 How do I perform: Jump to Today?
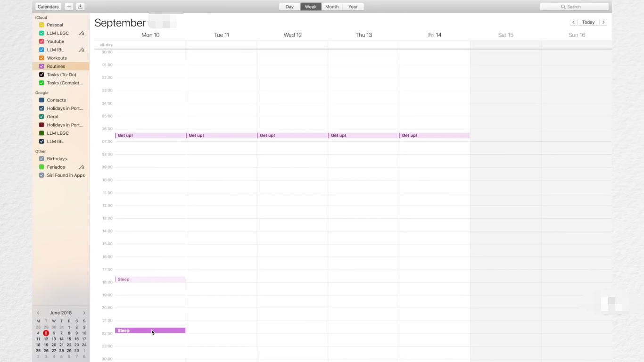tap(588, 22)
